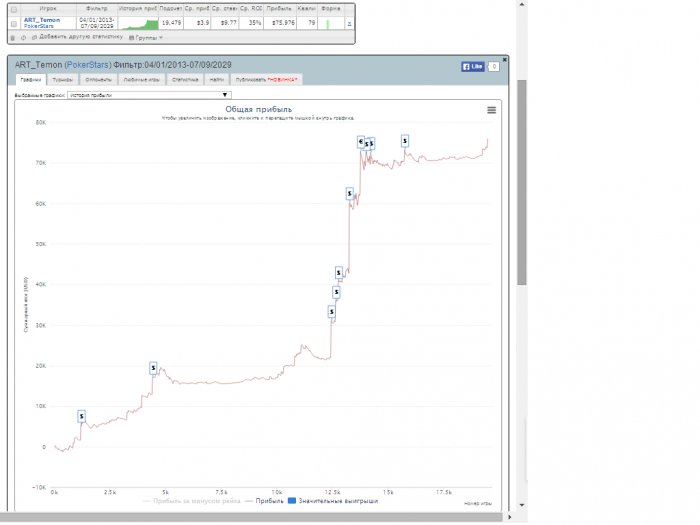Click the ART_Temon player link in table
The image size is (700, 525).
click(42, 20)
